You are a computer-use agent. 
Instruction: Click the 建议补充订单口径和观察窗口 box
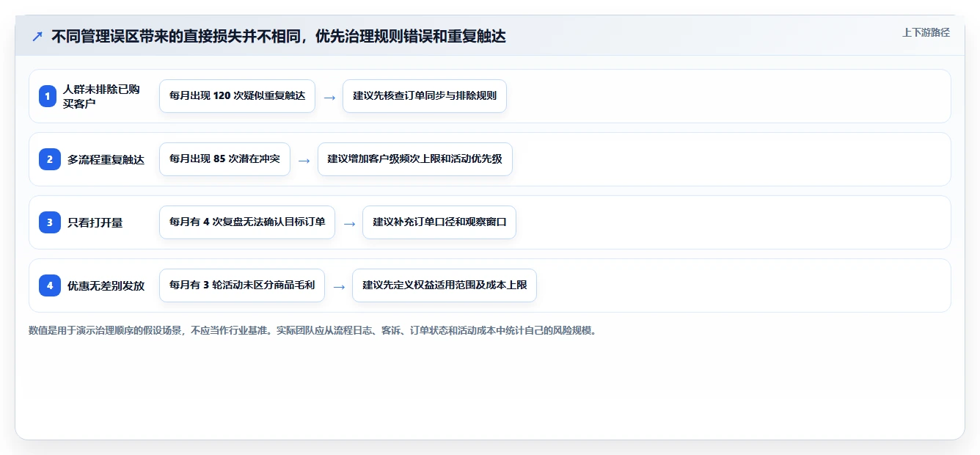[439, 222]
